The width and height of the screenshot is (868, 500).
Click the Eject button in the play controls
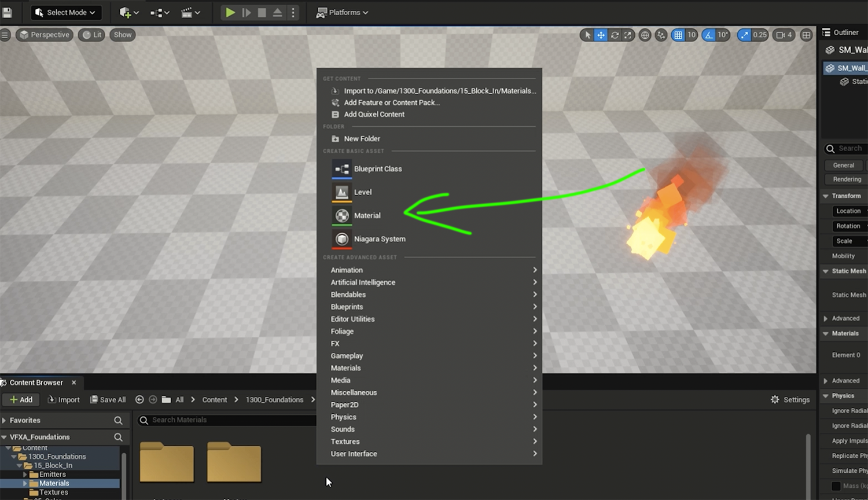278,12
